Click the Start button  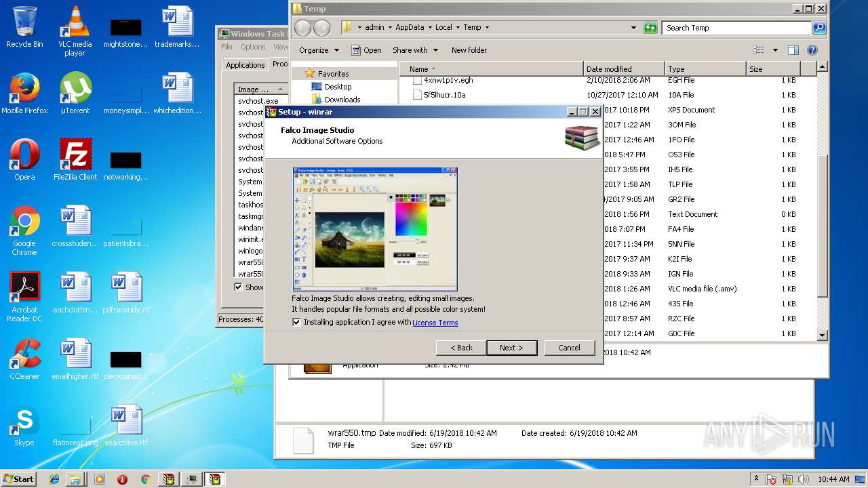point(18,479)
